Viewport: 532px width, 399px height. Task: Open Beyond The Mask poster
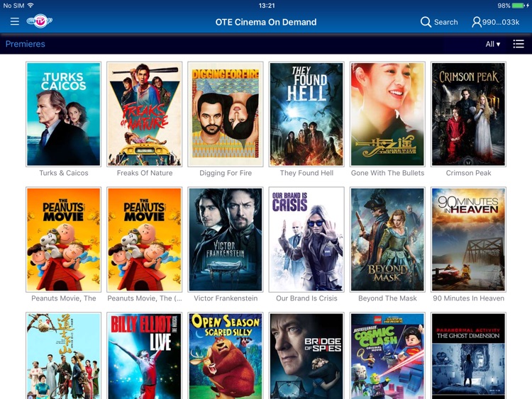tap(387, 240)
